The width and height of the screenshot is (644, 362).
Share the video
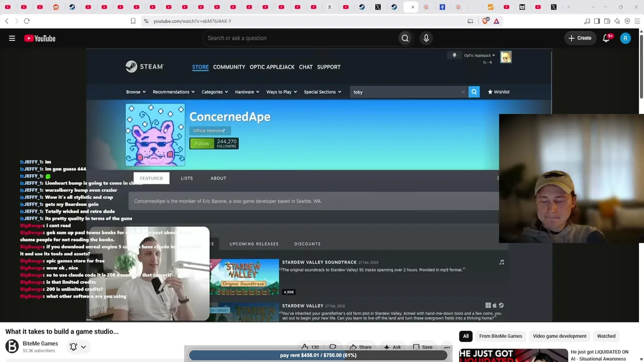click(360, 347)
